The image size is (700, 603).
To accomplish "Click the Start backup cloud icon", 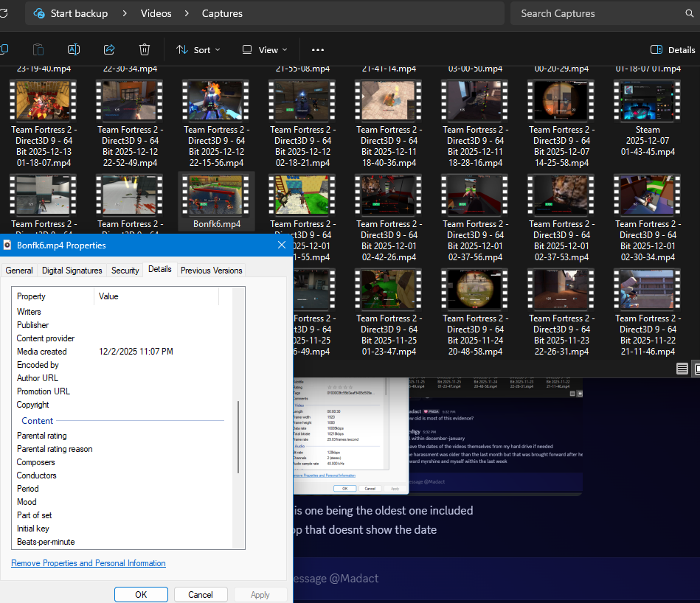I will (x=38, y=13).
